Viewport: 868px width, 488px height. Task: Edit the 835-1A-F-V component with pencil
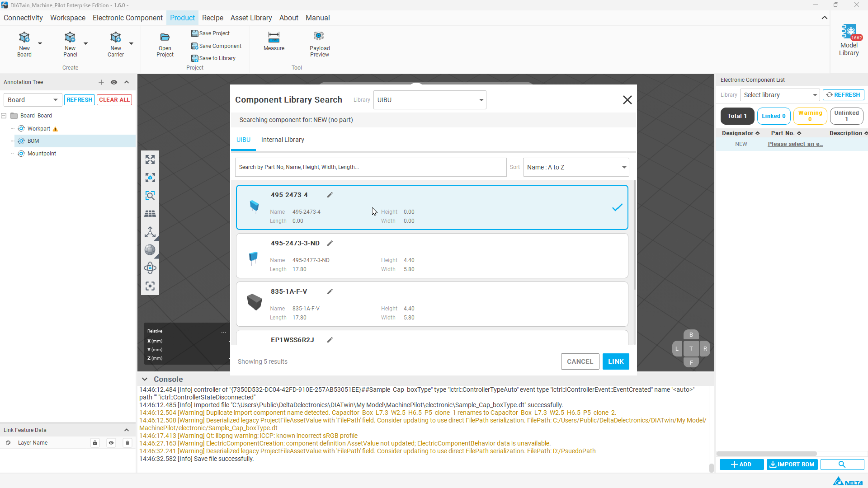point(330,291)
